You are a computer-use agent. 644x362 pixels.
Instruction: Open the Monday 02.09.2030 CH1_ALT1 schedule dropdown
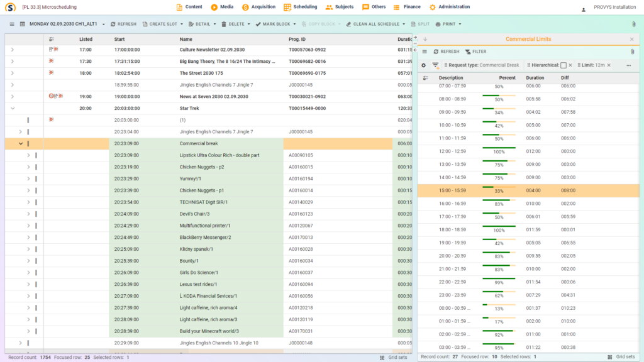click(104, 25)
